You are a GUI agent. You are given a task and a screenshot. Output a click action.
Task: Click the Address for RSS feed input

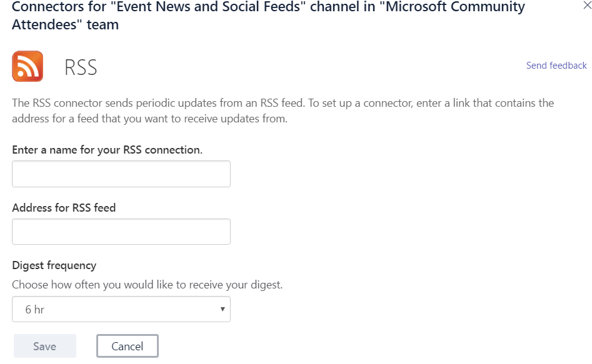click(x=121, y=232)
